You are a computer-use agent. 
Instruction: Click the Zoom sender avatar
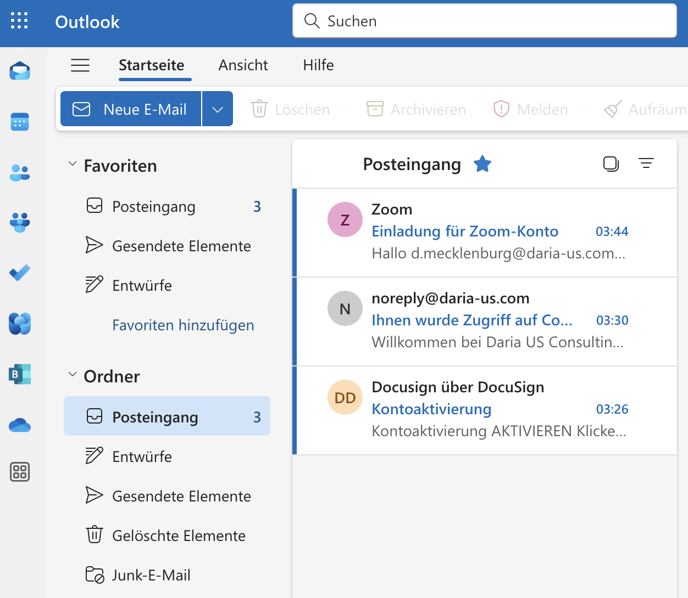coord(345,219)
